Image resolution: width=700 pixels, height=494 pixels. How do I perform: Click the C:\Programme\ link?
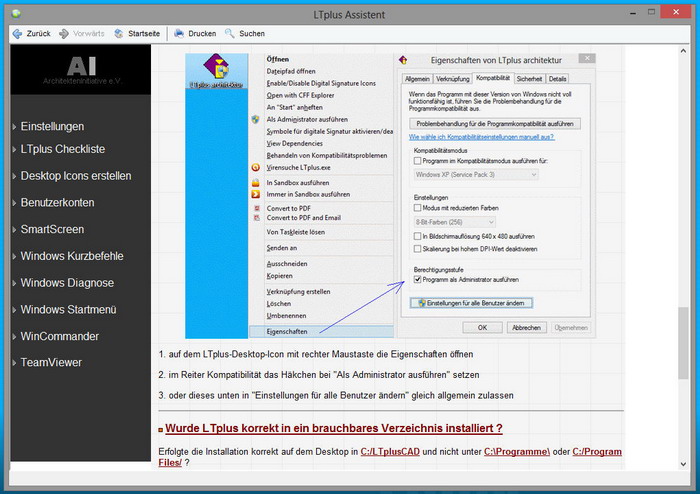click(x=517, y=452)
